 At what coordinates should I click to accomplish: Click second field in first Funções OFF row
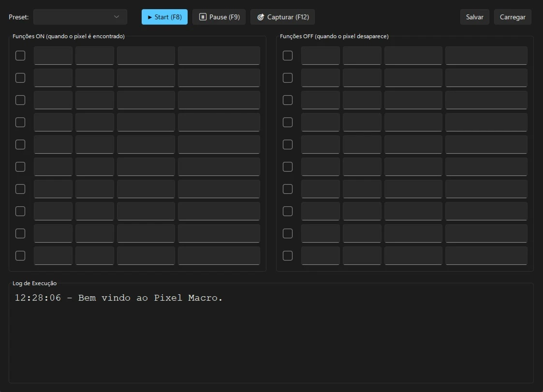[362, 56]
